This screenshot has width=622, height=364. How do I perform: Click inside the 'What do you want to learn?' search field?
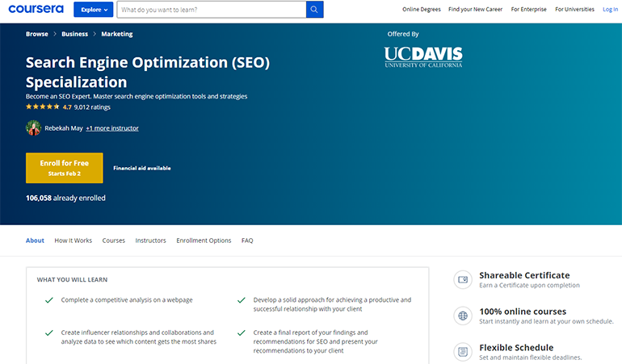coord(210,10)
